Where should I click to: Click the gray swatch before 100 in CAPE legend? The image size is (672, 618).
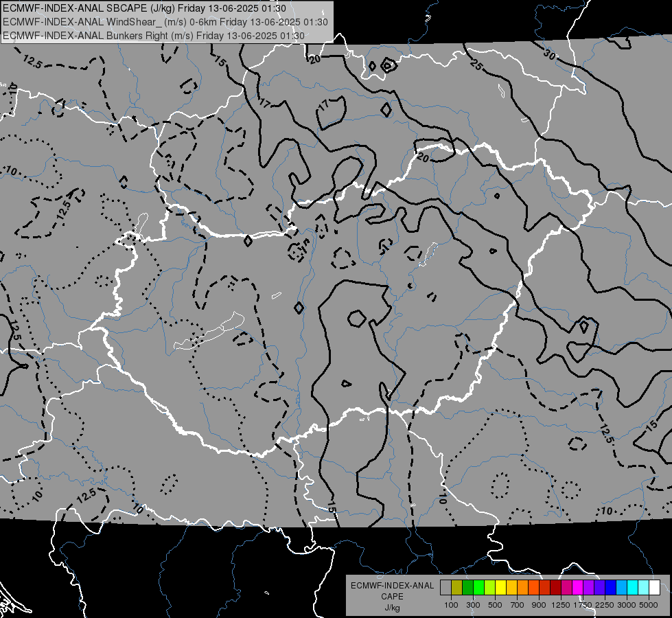click(445, 588)
